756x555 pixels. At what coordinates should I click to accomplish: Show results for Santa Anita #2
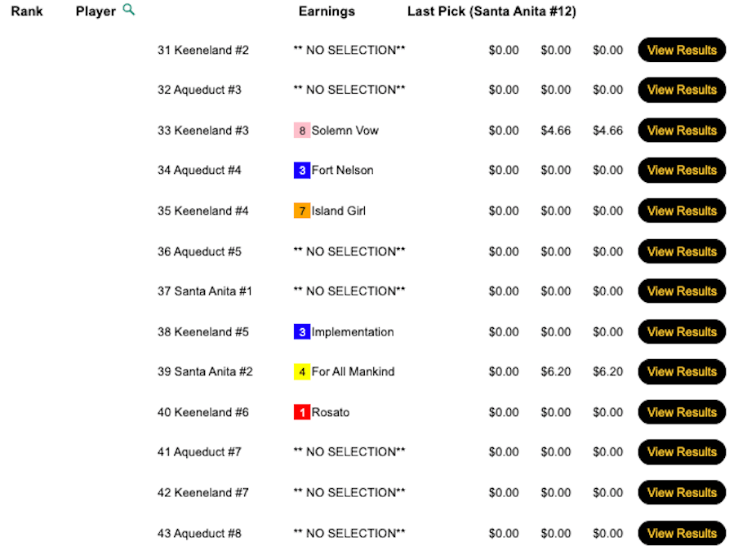click(682, 372)
